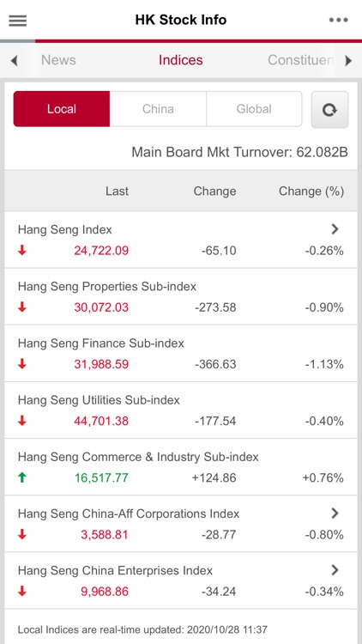Open the Constituents tab
The width and height of the screenshot is (362, 644).
click(301, 60)
